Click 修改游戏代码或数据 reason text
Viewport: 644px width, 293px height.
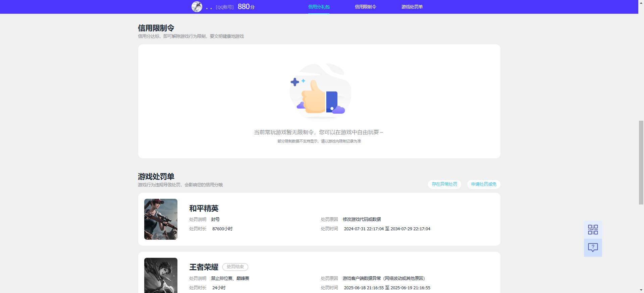coord(362,219)
